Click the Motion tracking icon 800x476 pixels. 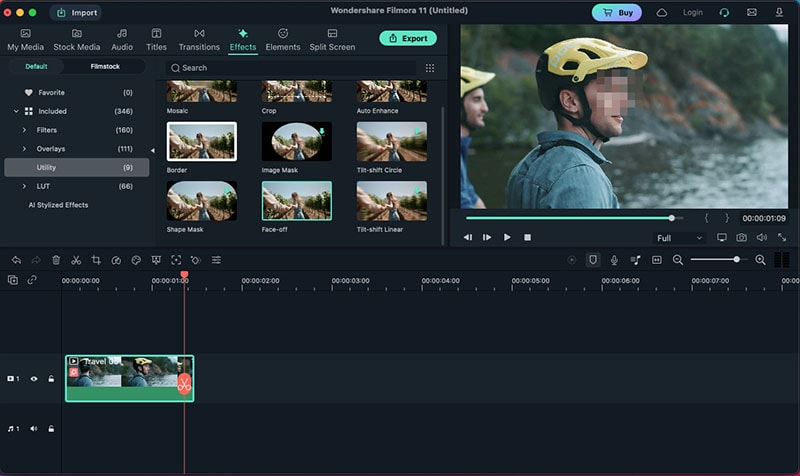176,260
